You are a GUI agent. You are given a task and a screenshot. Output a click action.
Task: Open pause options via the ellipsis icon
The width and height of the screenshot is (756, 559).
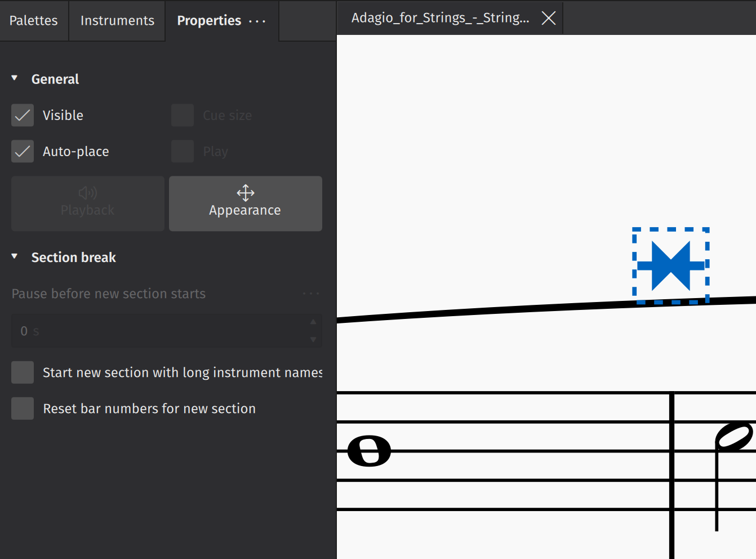tap(310, 293)
